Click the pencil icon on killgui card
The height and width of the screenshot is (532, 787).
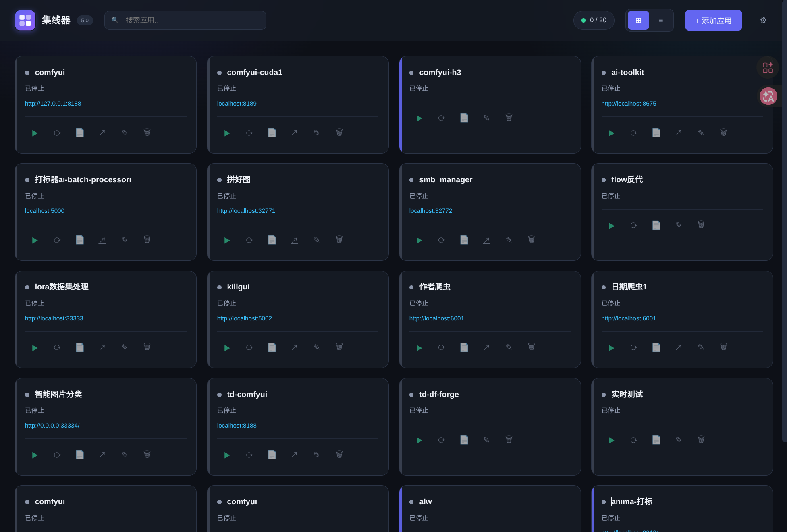[x=317, y=347]
